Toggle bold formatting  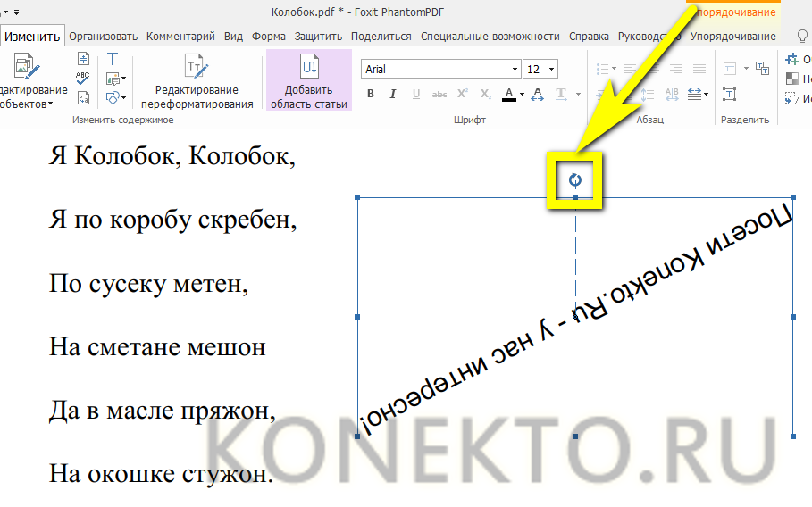(x=371, y=94)
